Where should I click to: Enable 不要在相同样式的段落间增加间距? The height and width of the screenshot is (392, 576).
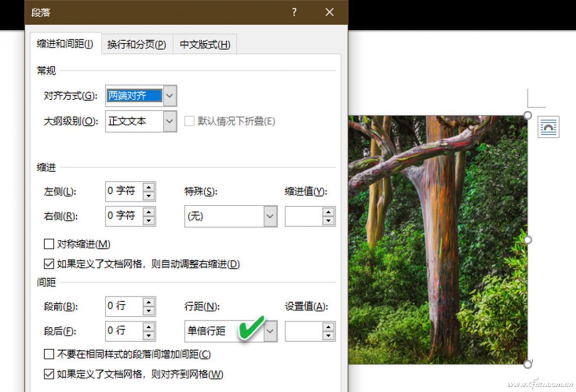point(48,355)
